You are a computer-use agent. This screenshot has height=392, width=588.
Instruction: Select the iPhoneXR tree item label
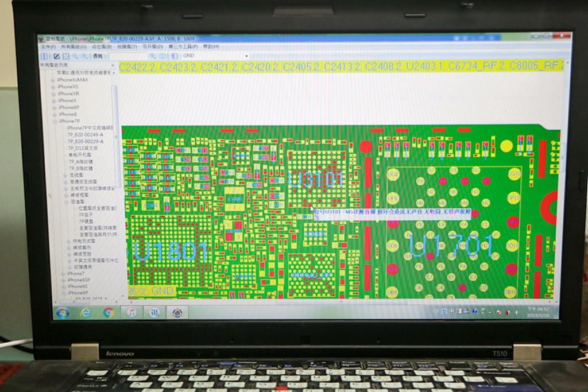[x=69, y=94]
